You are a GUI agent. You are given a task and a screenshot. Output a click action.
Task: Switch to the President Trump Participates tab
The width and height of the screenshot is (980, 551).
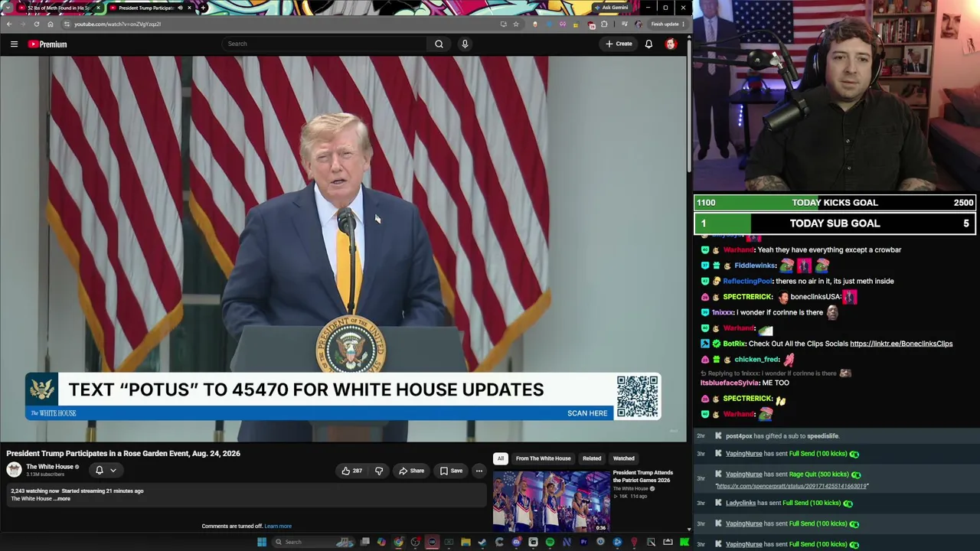(x=150, y=8)
